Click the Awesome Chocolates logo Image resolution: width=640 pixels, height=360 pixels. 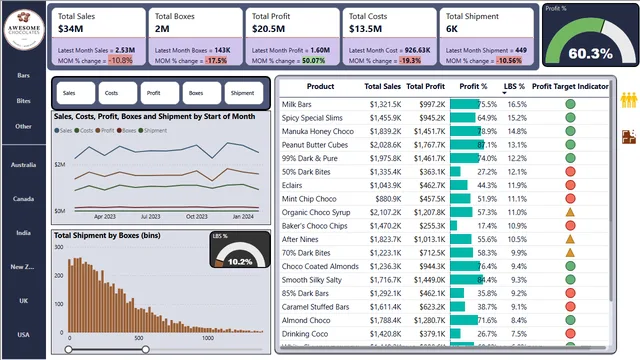[24, 30]
